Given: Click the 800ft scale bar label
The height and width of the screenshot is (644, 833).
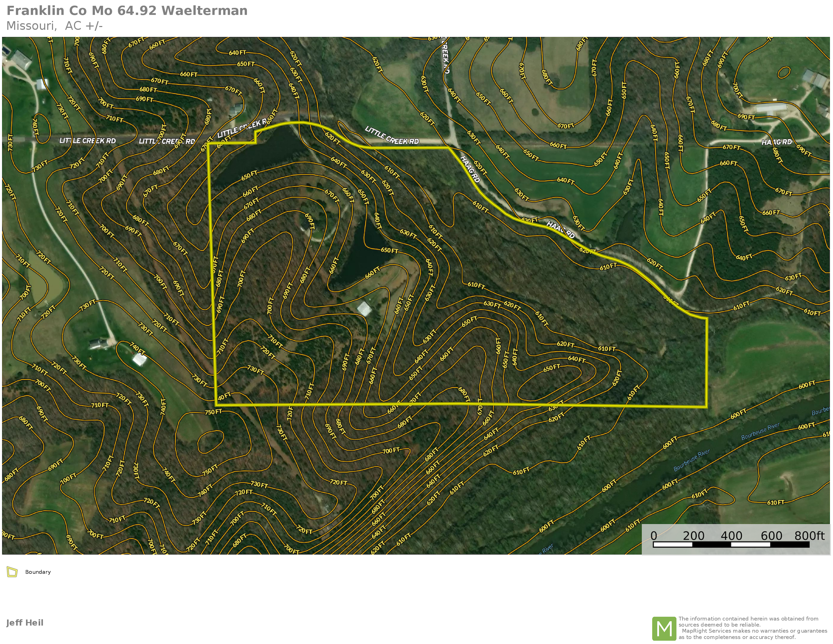Looking at the screenshot, I should 809,536.
